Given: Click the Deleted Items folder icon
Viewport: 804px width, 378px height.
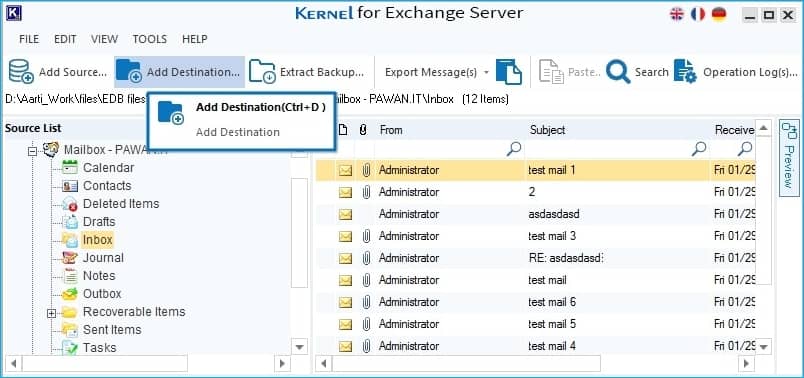Looking at the screenshot, I should pos(70,204).
